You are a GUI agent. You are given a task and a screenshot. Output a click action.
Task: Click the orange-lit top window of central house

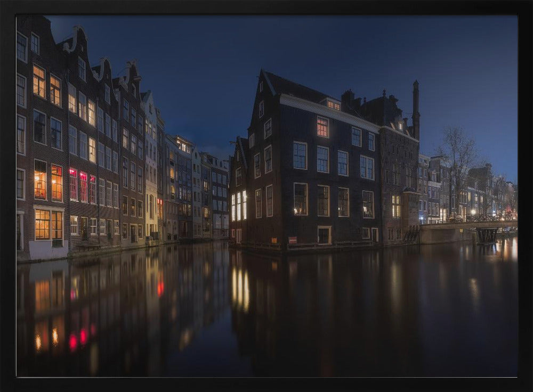coord(322,127)
